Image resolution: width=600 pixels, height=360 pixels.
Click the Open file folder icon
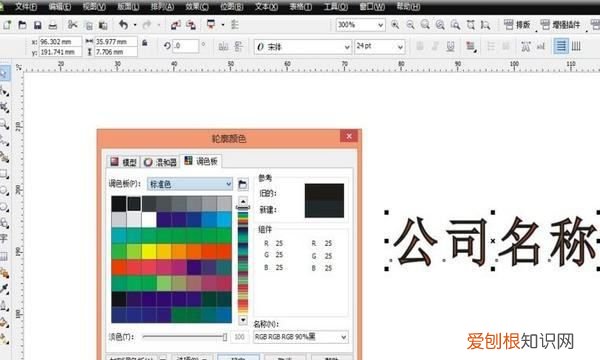[22, 25]
